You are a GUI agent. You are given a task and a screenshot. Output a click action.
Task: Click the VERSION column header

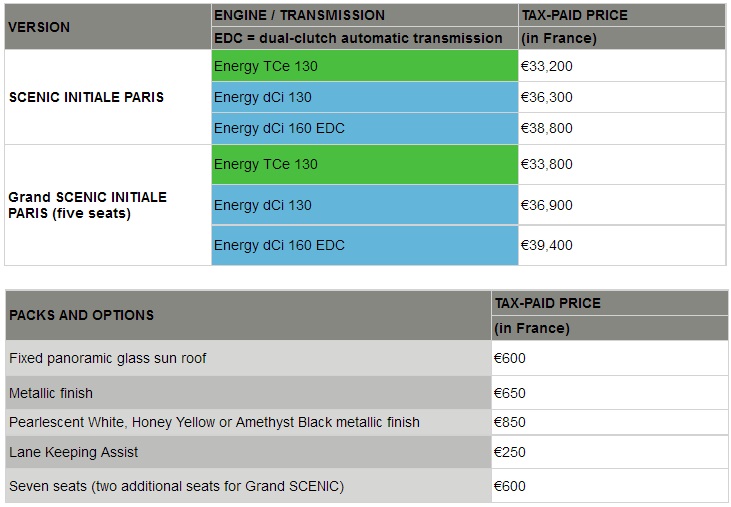coord(40,27)
